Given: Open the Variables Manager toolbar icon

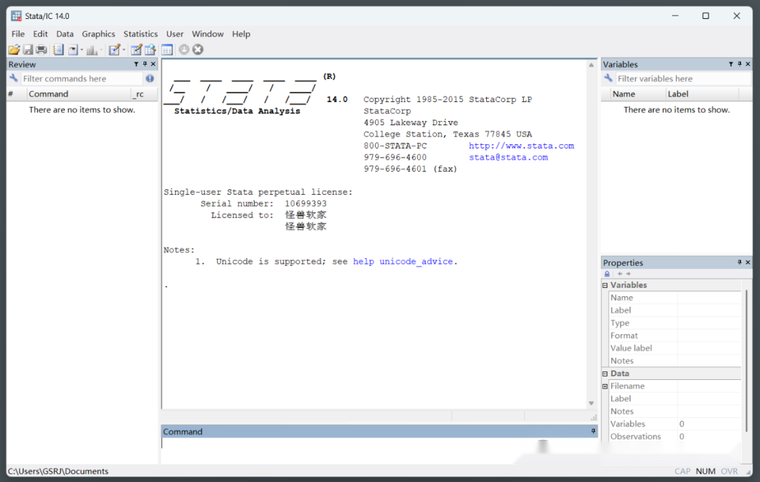Looking at the screenshot, I should pyautogui.click(x=167, y=49).
